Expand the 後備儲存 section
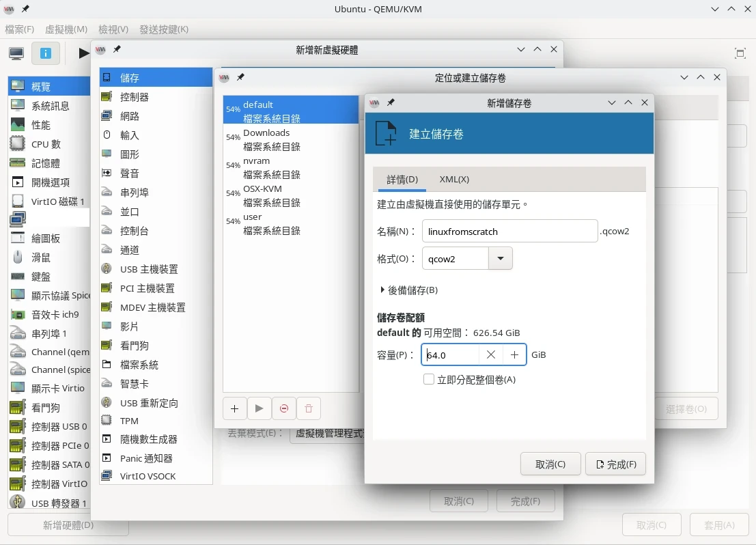756x545 pixels. pyautogui.click(x=409, y=290)
